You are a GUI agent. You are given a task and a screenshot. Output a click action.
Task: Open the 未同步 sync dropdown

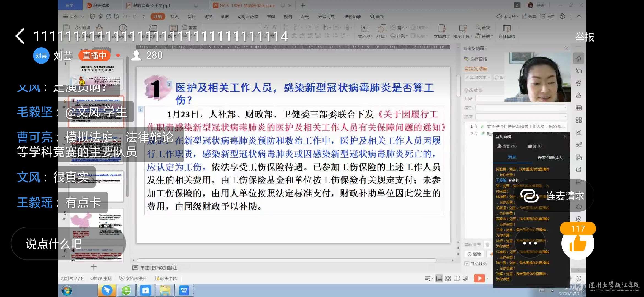507,16
